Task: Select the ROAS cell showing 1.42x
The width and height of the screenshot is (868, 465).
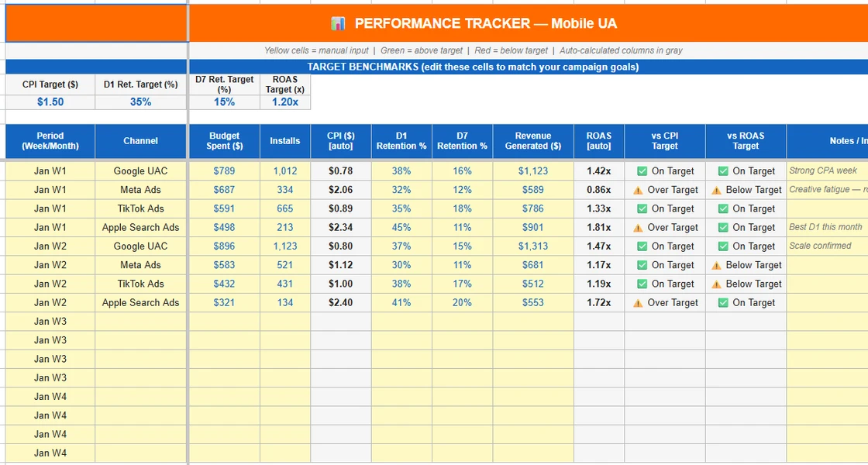Action: (599, 171)
